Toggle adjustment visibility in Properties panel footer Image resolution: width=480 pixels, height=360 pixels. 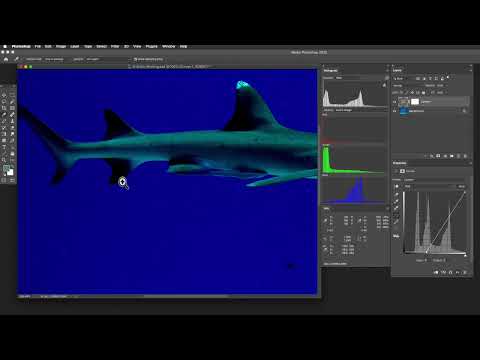457,272
